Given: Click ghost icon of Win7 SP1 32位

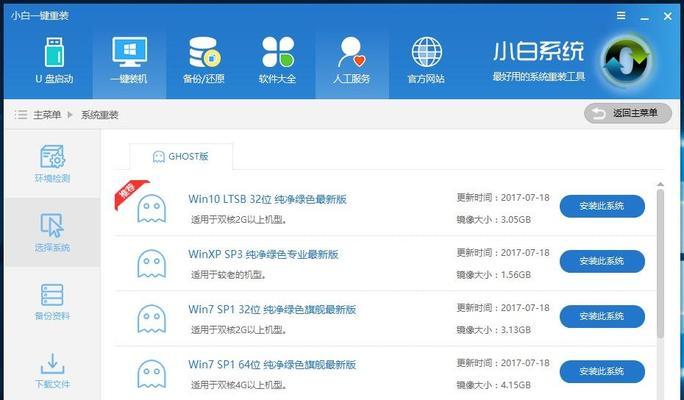Looking at the screenshot, I should point(151,318).
